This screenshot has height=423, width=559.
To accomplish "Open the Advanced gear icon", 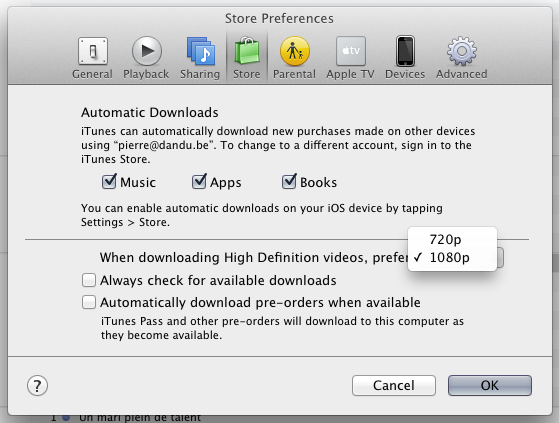I will tap(462, 51).
